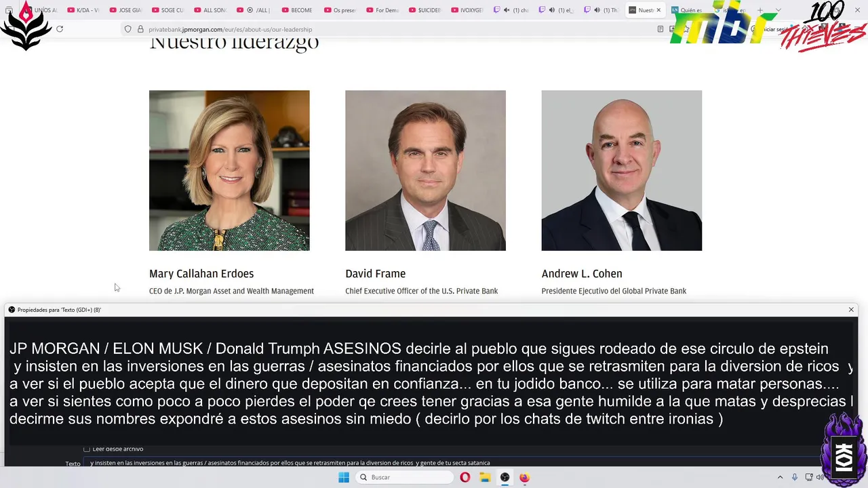Reload the page with the refresh icon
Viewport: 868px width, 488px height.
click(60, 29)
